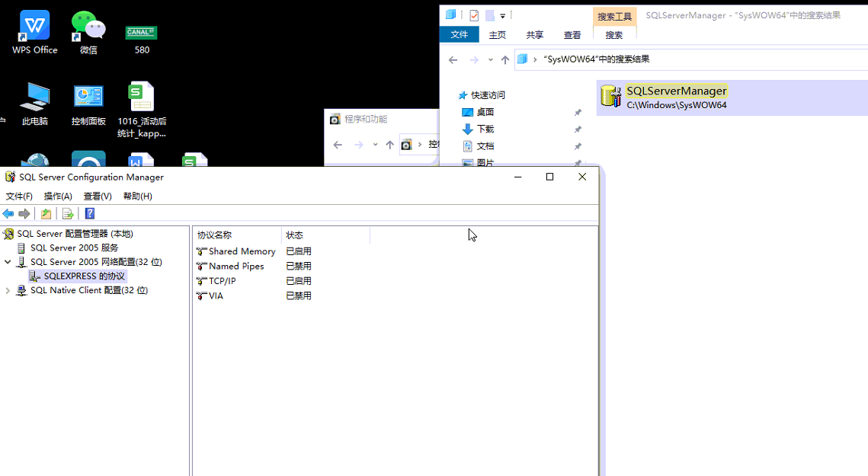Open the 查看(V) menu

pyautogui.click(x=98, y=196)
